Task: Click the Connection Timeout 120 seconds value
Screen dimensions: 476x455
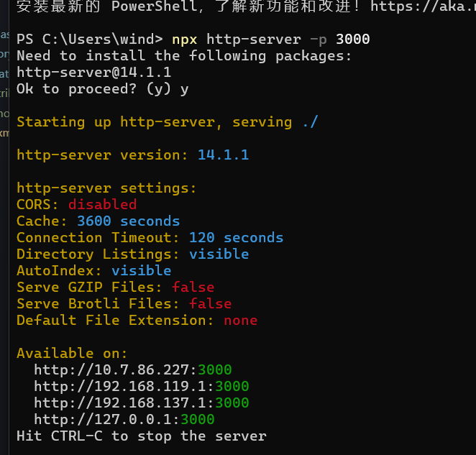Action: coord(236,238)
